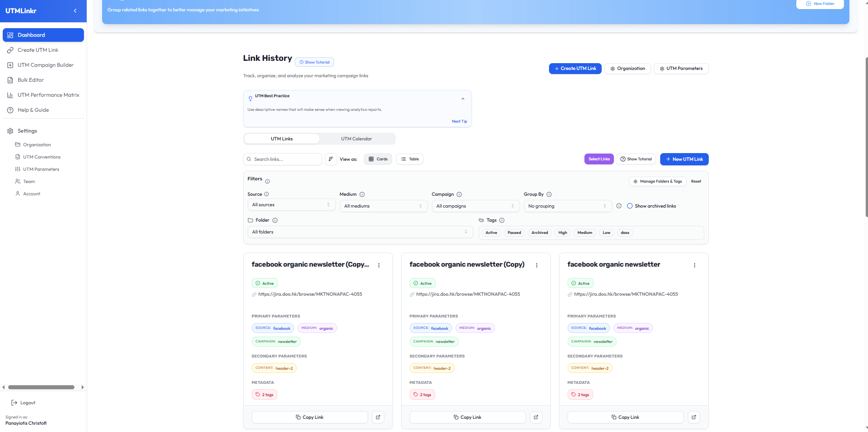Open the All mediums dropdown

[383, 206]
